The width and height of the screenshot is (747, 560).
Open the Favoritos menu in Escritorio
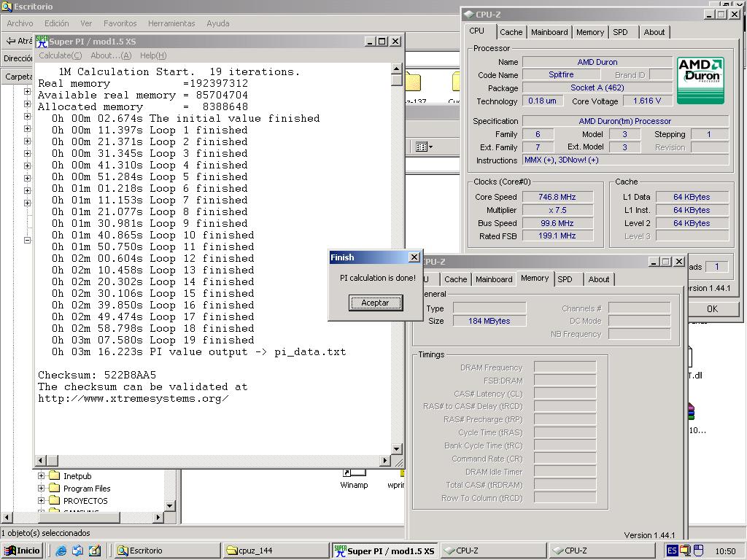pyautogui.click(x=120, y=23)
